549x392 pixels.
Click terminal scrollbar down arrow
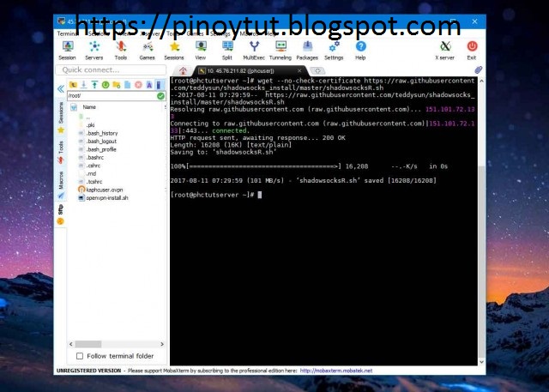click(x=481, y=362)
